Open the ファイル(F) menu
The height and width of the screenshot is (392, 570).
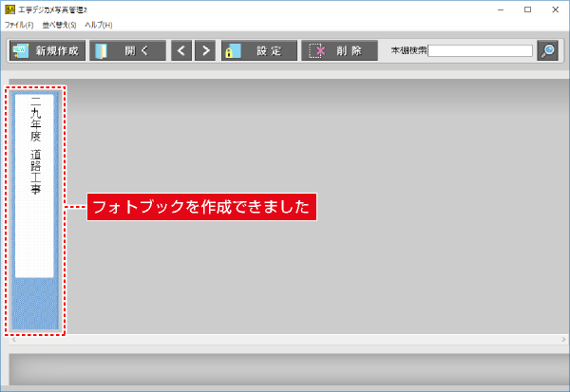tap(19, 25)
